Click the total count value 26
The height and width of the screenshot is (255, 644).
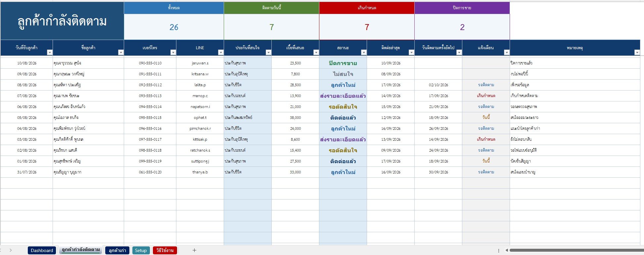pos(174,27)
